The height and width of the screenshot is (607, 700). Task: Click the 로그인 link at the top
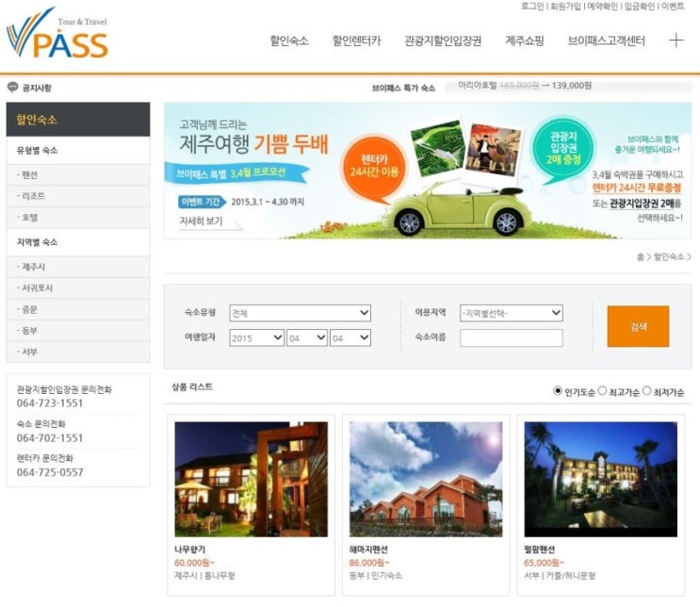click(532, 6)
